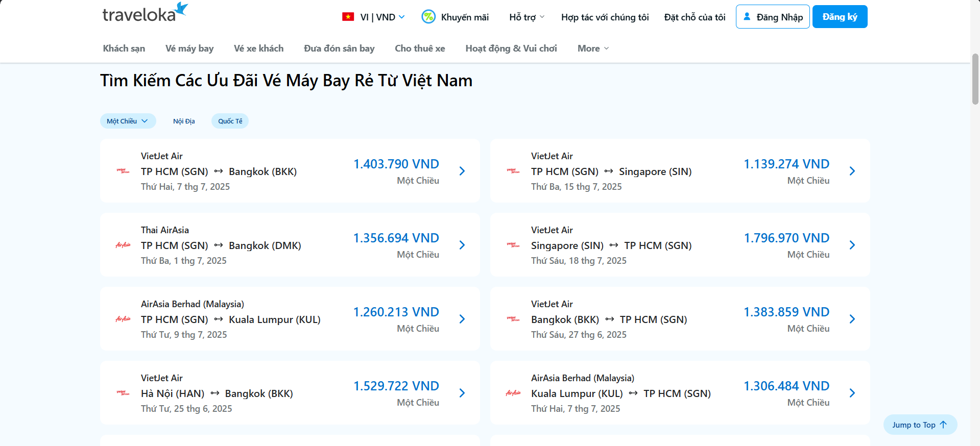Click VietJet logo on Bangkok (BKK)–SGN card
Screen dimensions: 980x446
click(x=513, y=319)
